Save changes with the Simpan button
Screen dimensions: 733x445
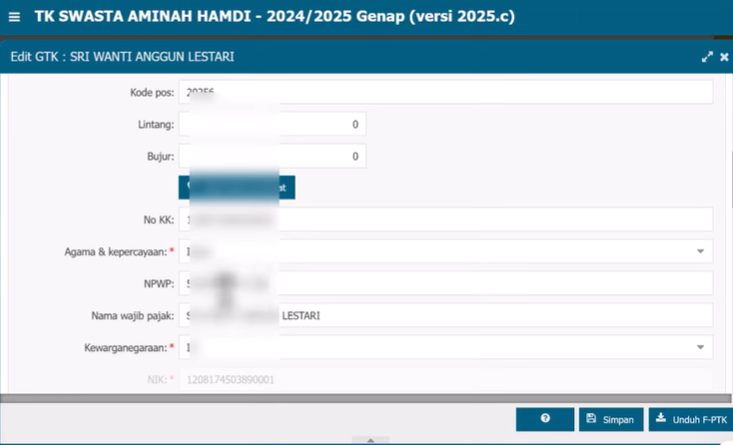pos(611,419)
